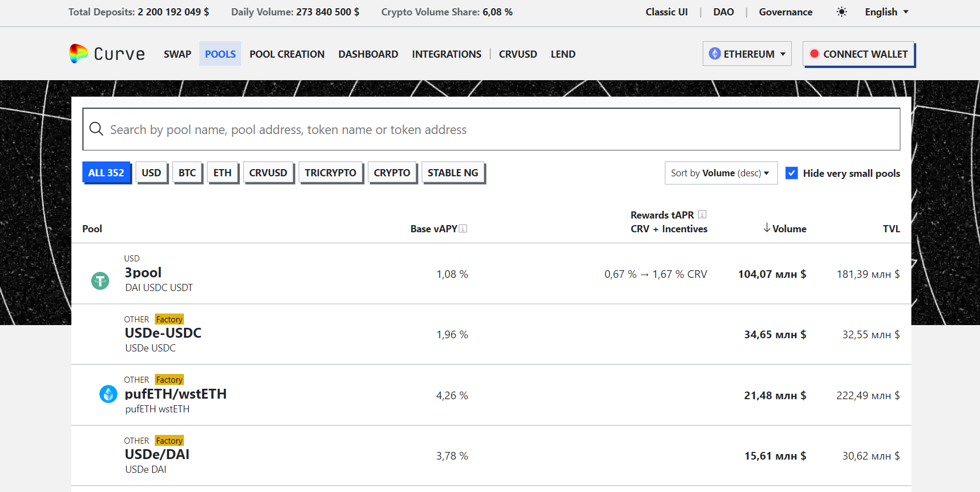Filter pools by BTC
980x492 pixels.
pyautogui.click(x=187, y=172)
